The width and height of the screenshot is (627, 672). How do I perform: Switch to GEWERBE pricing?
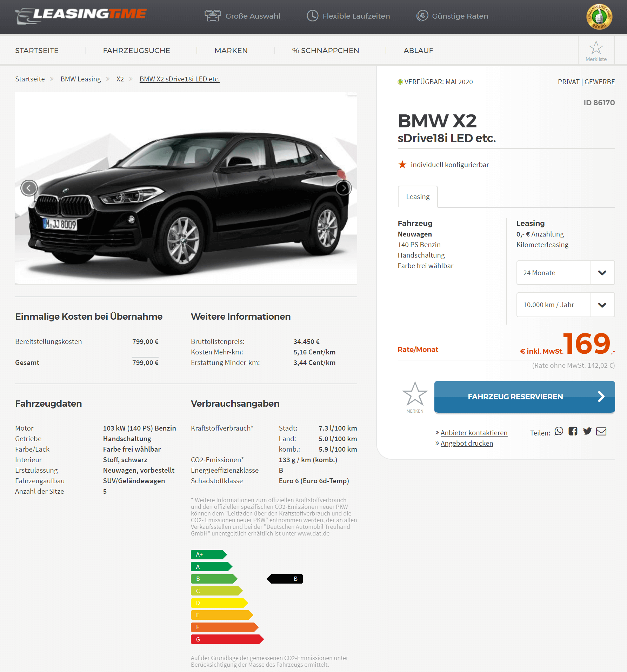pyautogui.click(x=600, y=82)
